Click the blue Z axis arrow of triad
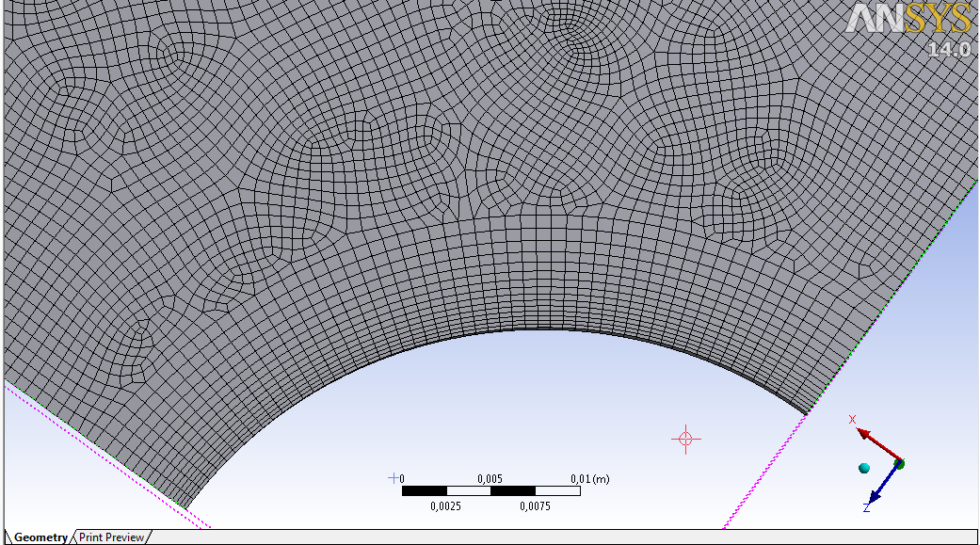 [x=883, y=484]
